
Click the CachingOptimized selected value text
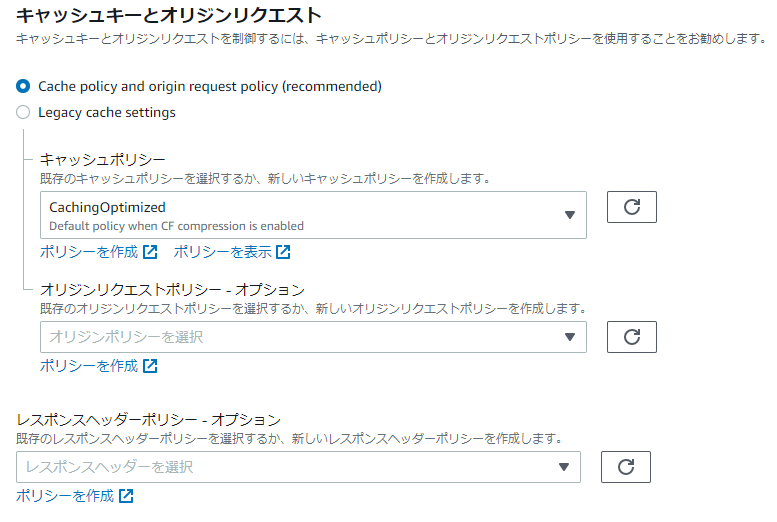coord(107,208)
